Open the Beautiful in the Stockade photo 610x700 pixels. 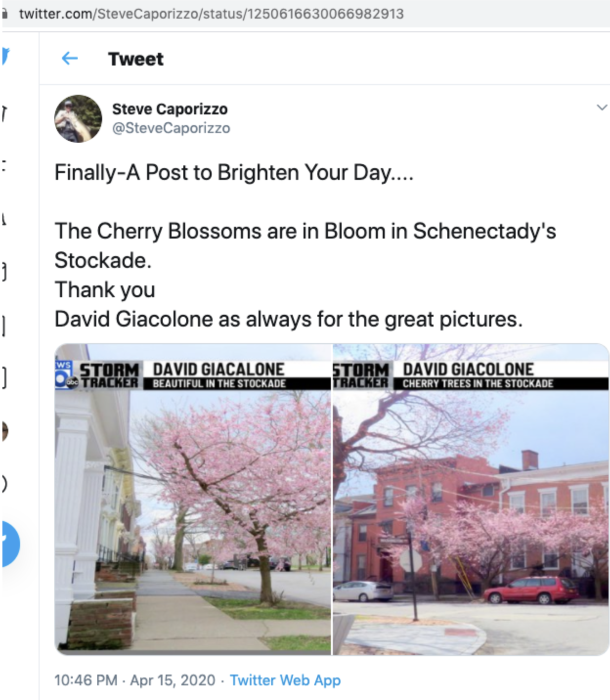pos(193,499)
